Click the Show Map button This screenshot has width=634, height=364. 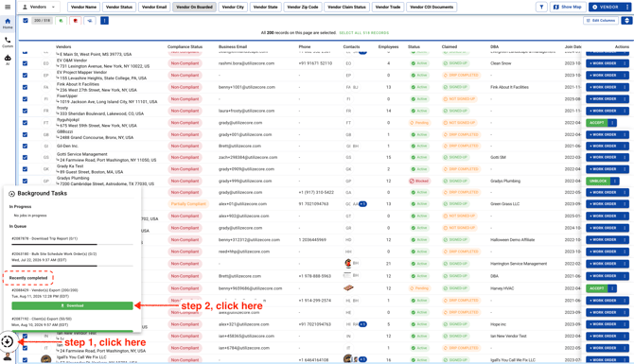[567, 7]
